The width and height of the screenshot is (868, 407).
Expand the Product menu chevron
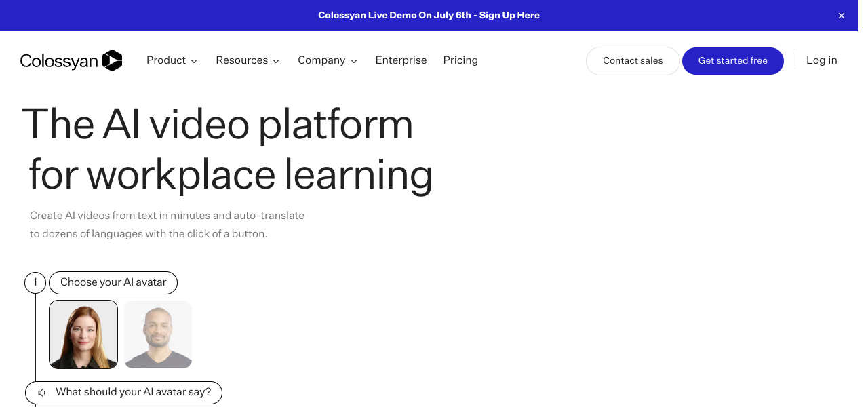coord(194,61)
